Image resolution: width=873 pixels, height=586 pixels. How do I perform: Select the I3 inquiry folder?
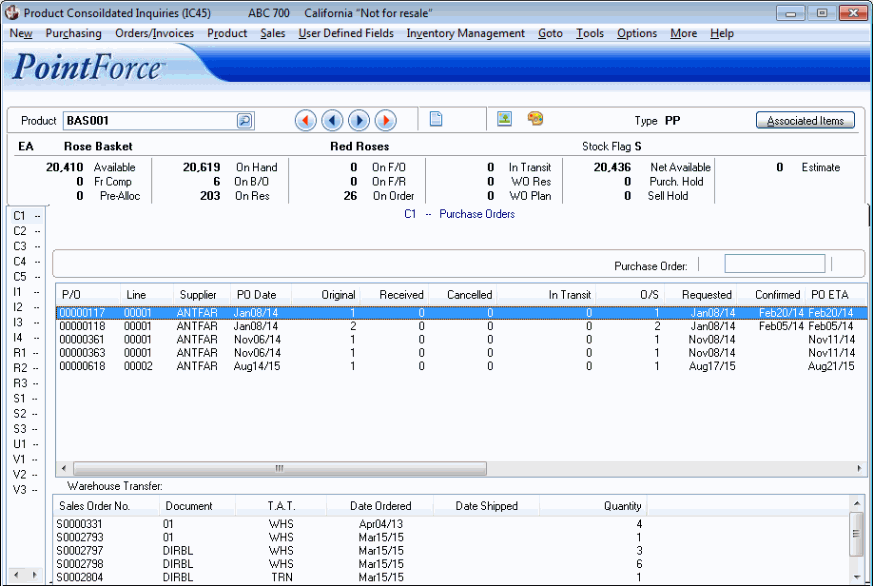(26, 322)
